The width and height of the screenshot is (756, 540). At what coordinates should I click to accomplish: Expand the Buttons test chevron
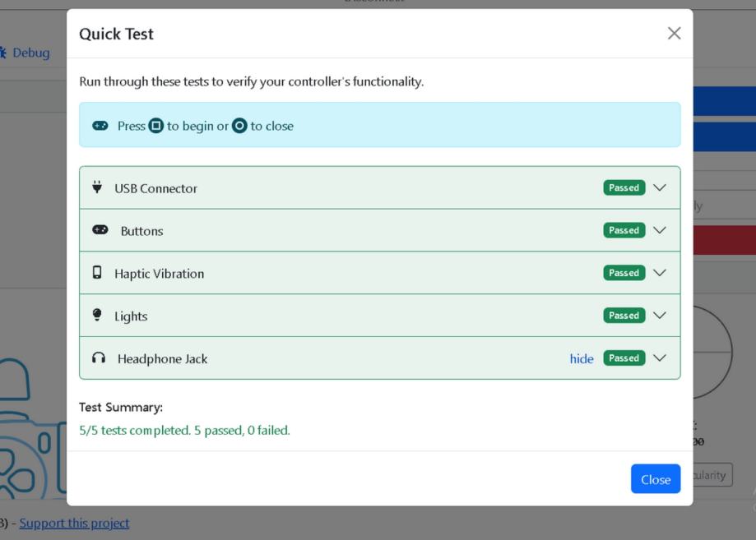point(659,230)
